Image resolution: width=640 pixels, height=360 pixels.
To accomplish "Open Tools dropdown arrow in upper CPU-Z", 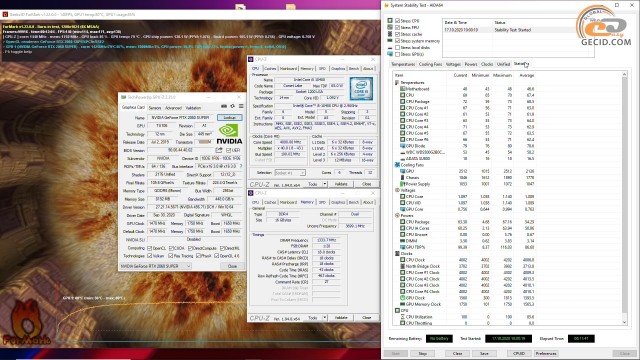I will point(325,184).
